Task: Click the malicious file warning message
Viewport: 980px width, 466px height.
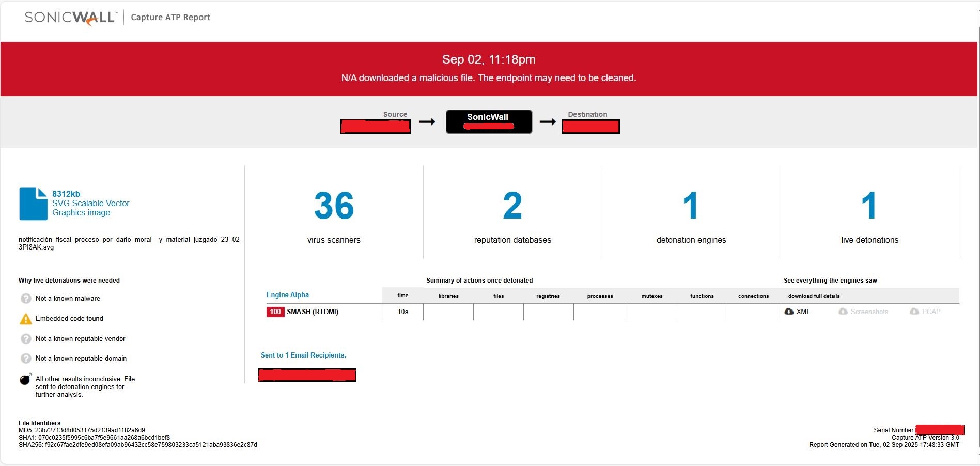Action: [489, 78]
